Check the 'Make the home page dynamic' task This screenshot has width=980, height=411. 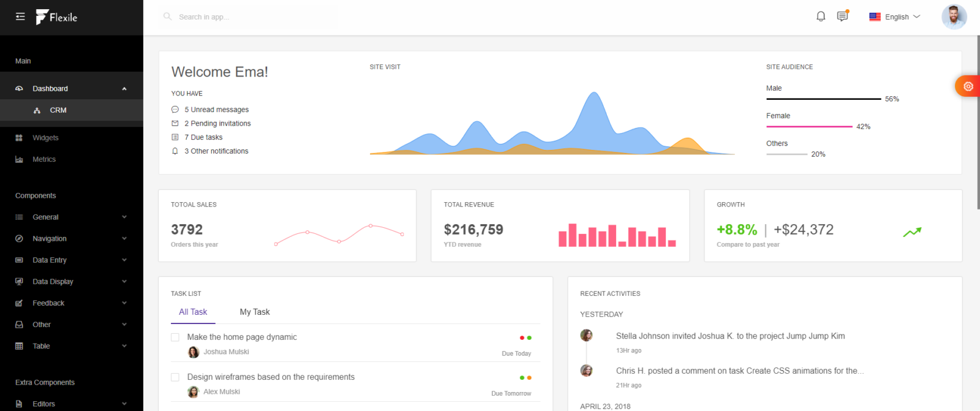pos(175,337)
